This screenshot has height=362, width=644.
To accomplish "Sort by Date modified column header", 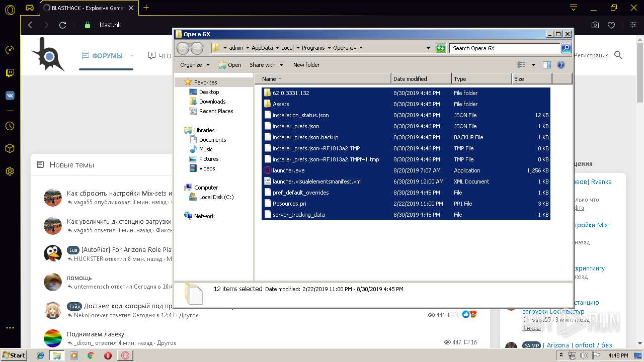I will pyautogui.click(x=421, y=79).
